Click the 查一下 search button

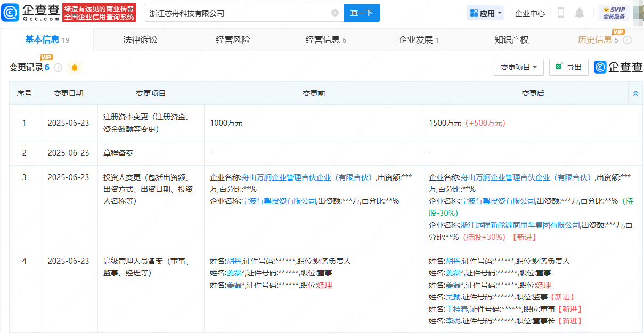[x=362, y=13]
